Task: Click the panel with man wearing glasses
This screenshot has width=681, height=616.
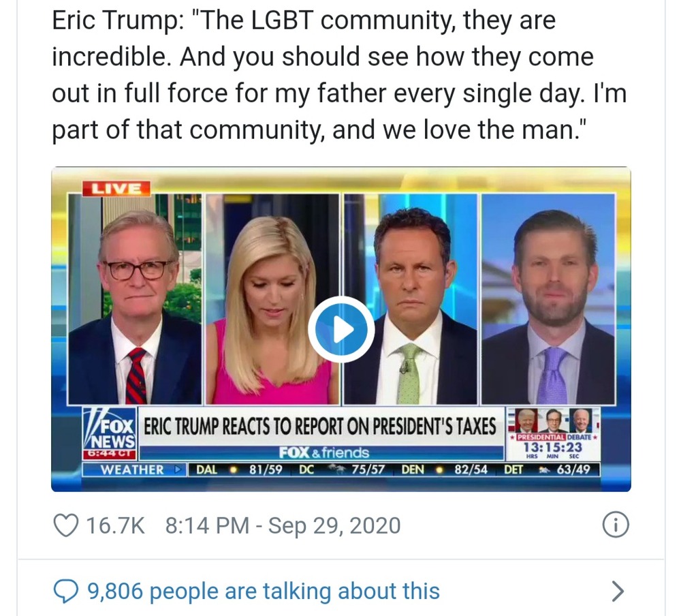Action: click(135, 299)
